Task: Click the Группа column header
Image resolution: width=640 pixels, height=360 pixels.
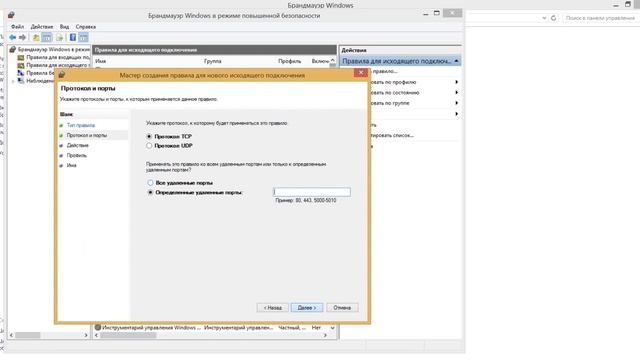Action: (213, 61)
